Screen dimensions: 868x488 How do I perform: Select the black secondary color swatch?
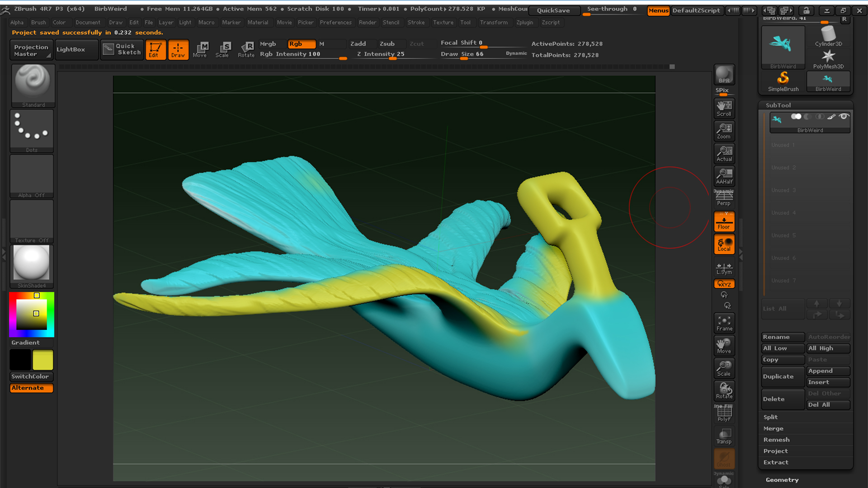coord(20,360)
